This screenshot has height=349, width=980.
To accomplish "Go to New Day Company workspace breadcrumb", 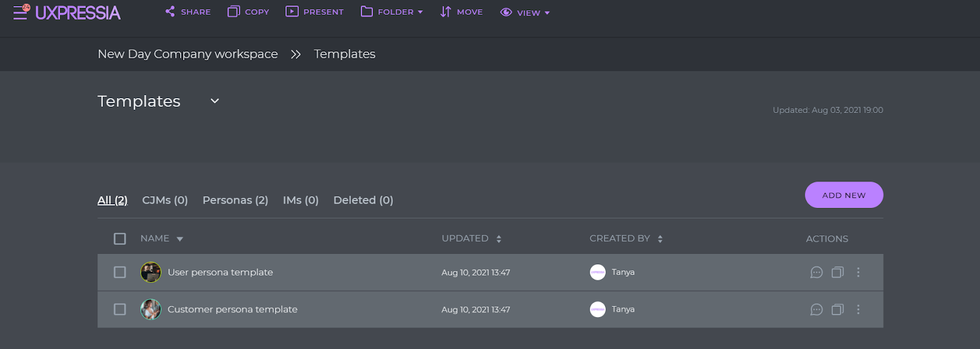I will (x=187, y=54).
